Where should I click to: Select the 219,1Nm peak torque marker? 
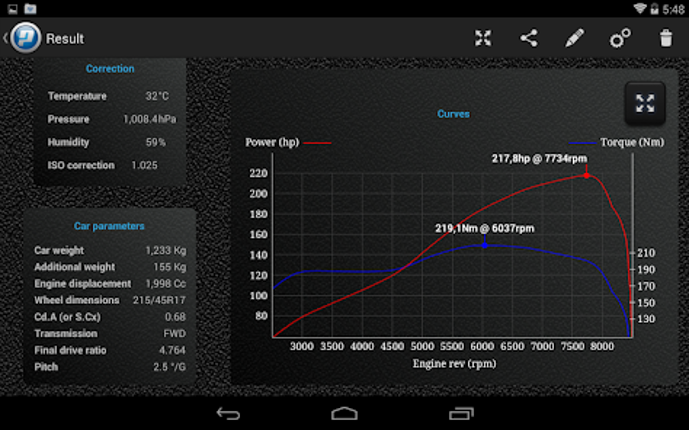tap(485, 243)
